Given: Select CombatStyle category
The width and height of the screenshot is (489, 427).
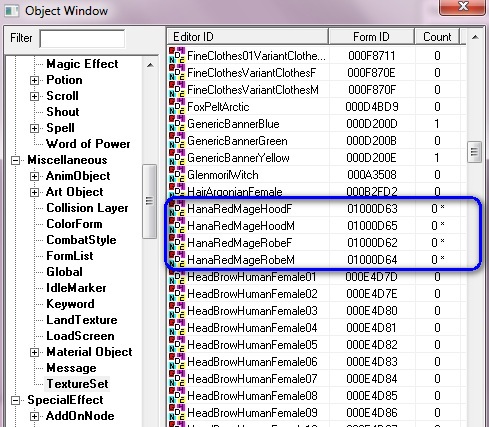Looking at the screenshot, I should 81,240.
